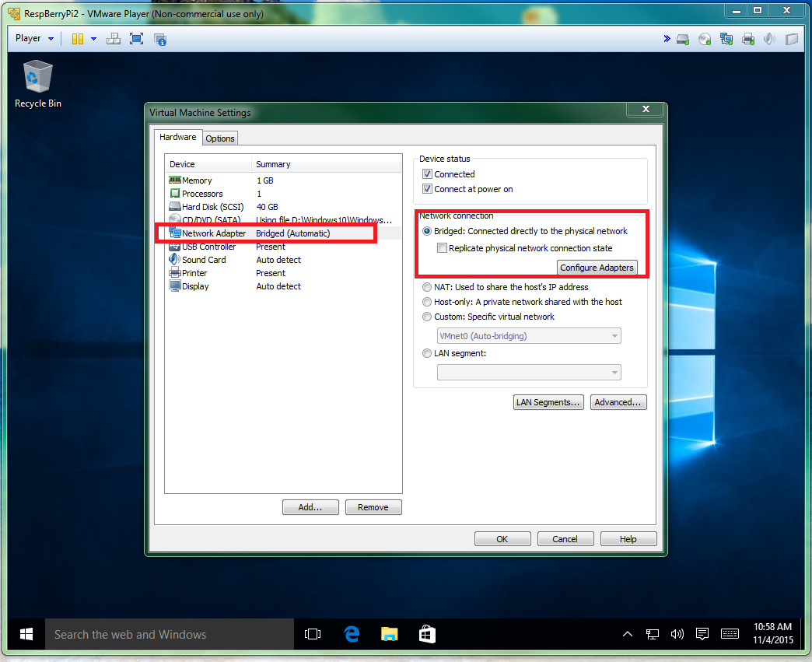812x662 pixels.
Task: Open the LAN segment combo box
Action: click(x=529, y=373)
